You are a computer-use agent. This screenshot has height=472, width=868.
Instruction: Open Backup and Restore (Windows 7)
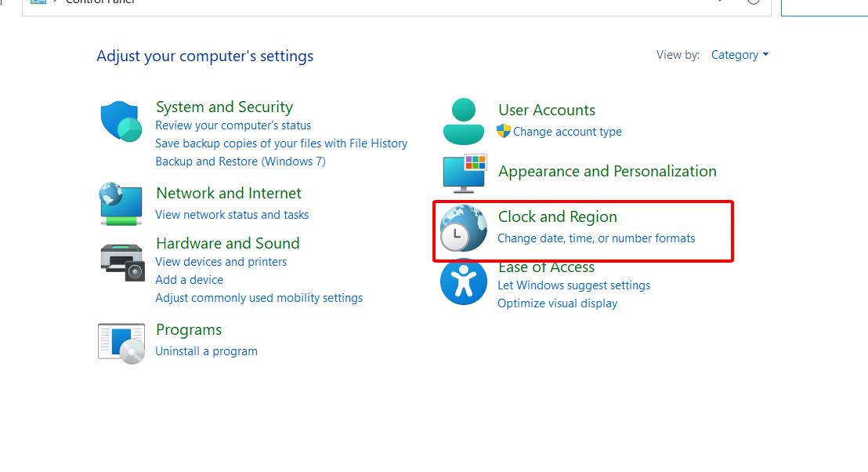tap(241, 162)
